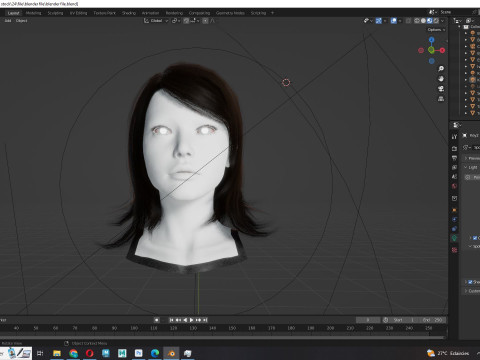Screen dimensions: 480x360
Task: Select wireframe viewport shading
Action: click(417, 21)
